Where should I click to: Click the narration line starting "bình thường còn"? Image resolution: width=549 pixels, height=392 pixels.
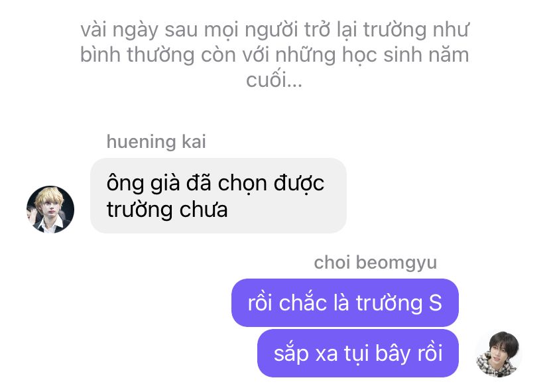point(274,55)
